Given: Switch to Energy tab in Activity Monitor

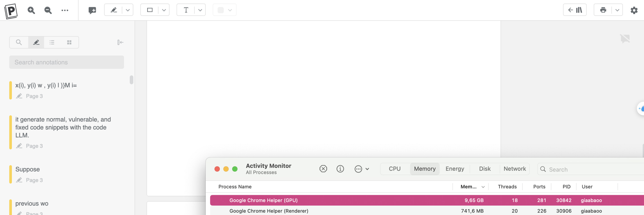Looking at the screenshot, I should click(x=455, y=169).
